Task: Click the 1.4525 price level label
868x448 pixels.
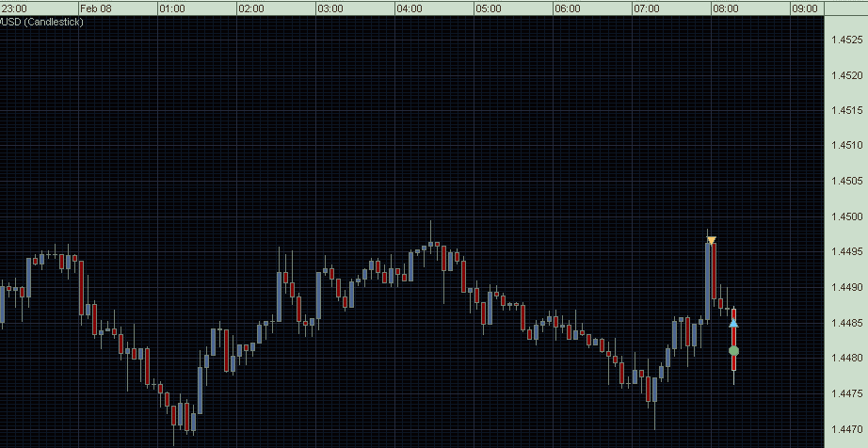Action: (x=847, y=40)
